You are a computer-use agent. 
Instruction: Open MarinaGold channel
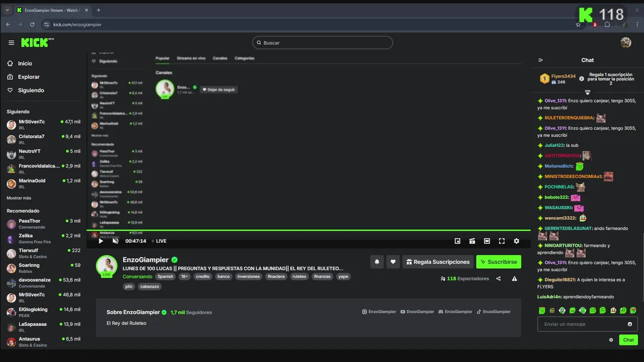pyautogui.click(x=44, y=184)
